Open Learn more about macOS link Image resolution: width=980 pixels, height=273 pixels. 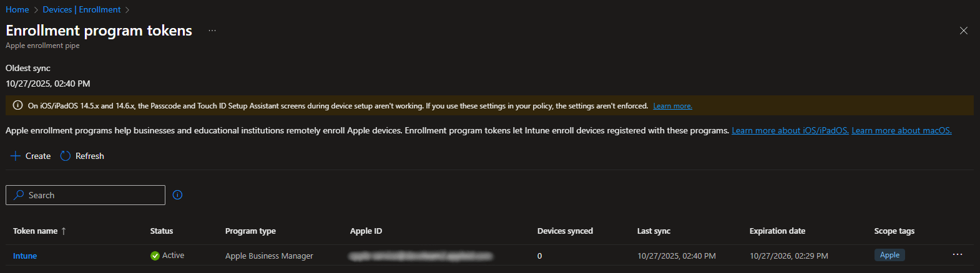[901, 130]
